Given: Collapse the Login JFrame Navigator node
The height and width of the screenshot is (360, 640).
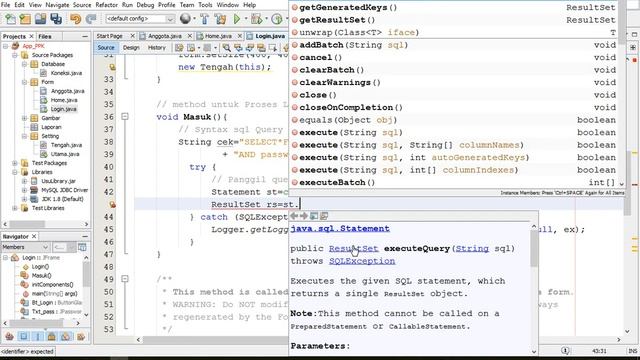Looking at the screenshot, I should 5,258.
